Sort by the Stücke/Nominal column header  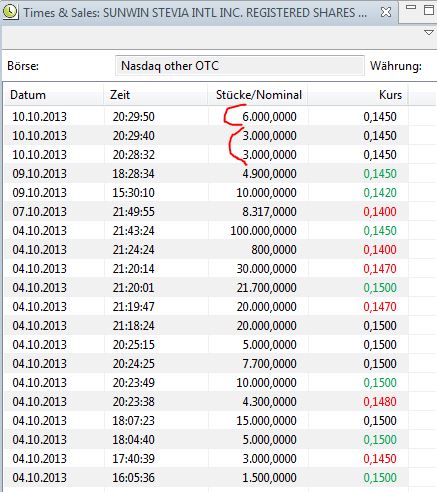point(259,95)
